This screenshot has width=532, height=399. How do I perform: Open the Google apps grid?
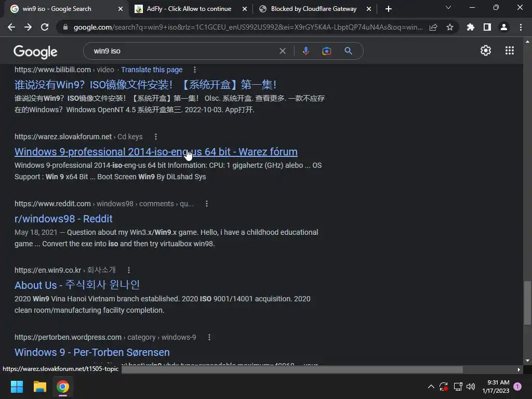click(509, 50)
